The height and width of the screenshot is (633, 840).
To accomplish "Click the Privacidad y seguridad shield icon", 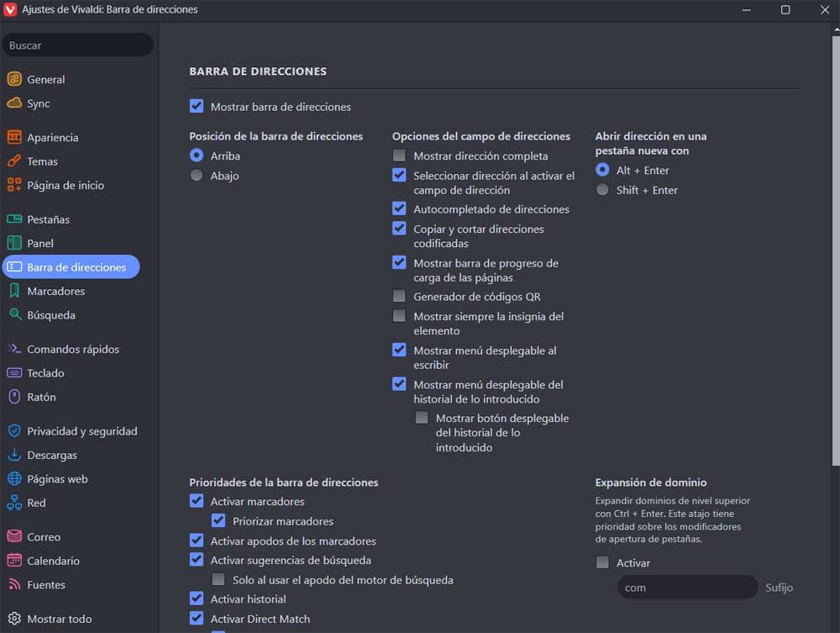I will (14, 431).
